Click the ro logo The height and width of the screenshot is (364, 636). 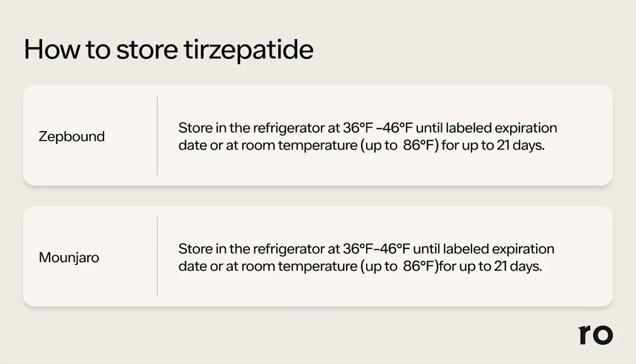(595, 335)
